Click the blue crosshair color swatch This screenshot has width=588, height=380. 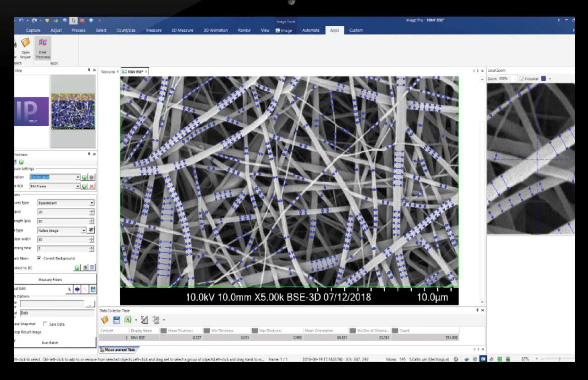(543, 79)
